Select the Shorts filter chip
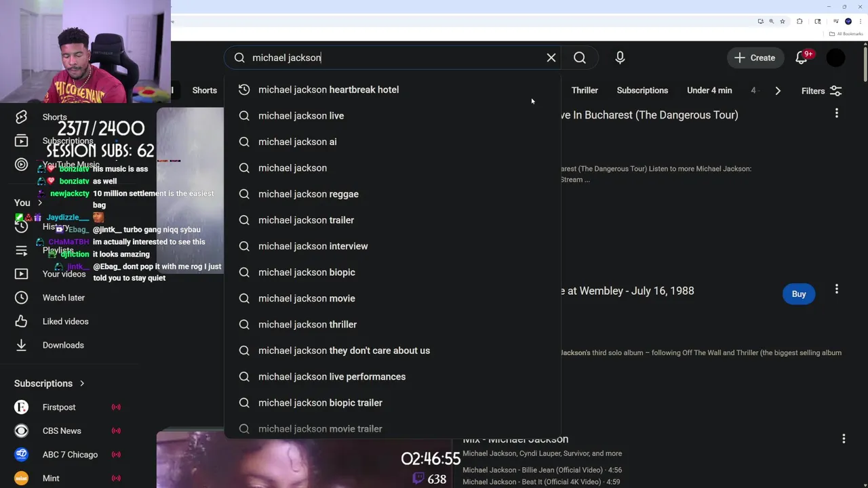 pyautogui.click(x=204, y=90)
